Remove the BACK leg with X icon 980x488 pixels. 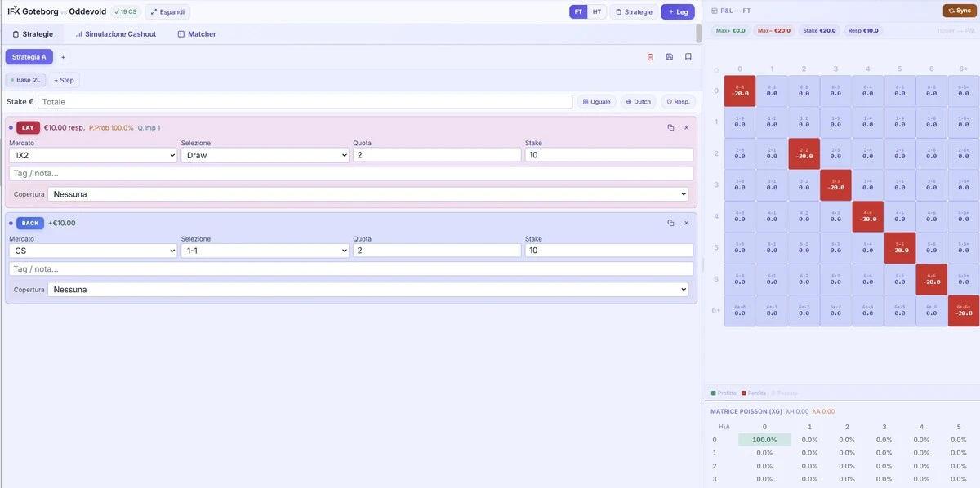[686, 224]
